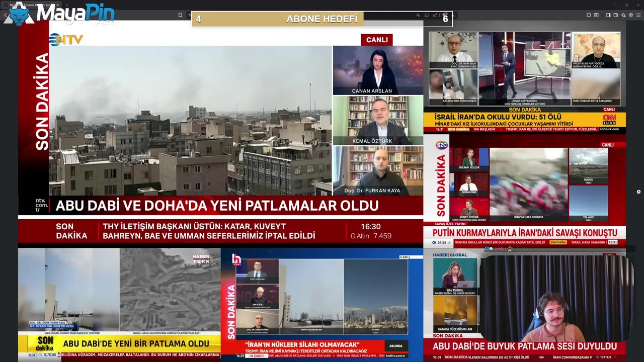Click the Habertürk logo
This screenshot has width=644, height=362.
click(201, 259)
